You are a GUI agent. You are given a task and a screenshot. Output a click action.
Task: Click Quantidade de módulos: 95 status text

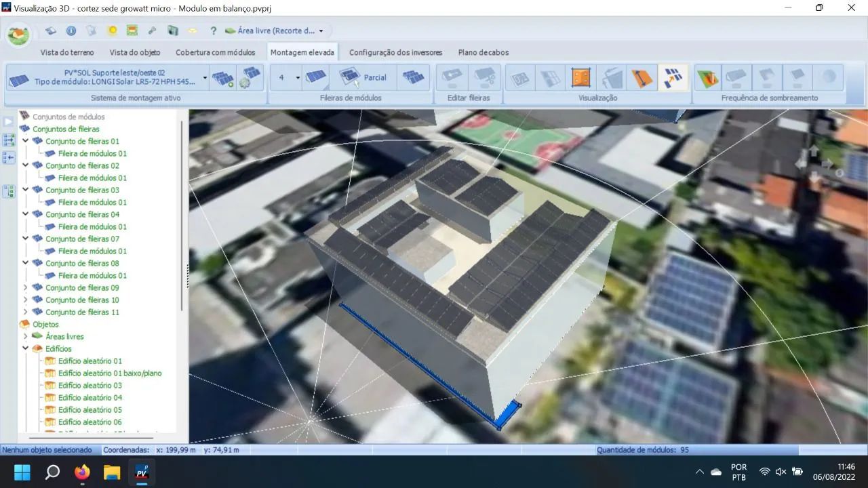tap(642, 450)
